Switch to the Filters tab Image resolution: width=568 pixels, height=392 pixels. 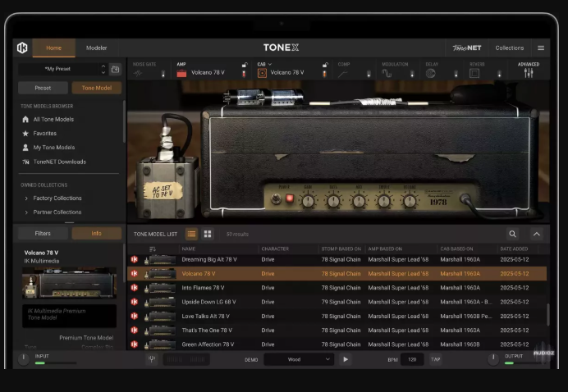pyautogui.click(x=43, y=234)
